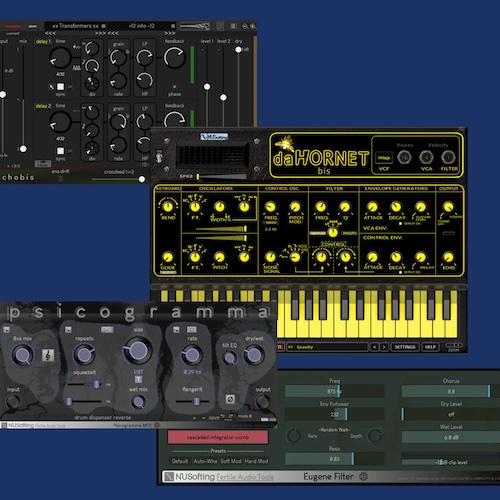
Task: Select the Soft Mod preset in Eugene Filter
Action: tap(231, 461)
